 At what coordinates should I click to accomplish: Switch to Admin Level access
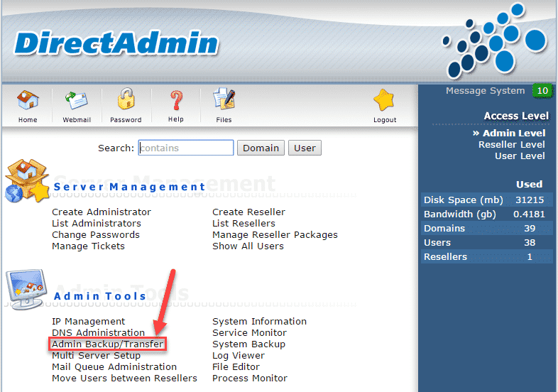tap(513, 134)
